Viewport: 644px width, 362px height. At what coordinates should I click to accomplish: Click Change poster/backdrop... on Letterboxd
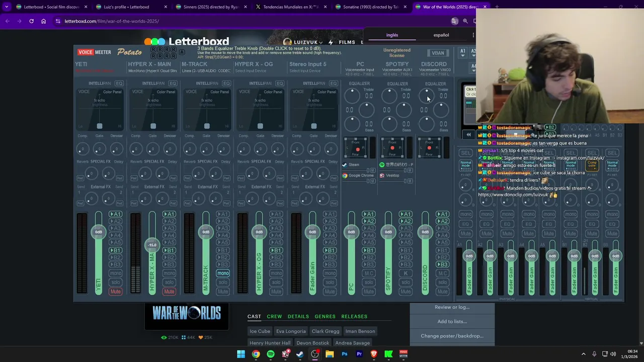(x=452, y=336)
